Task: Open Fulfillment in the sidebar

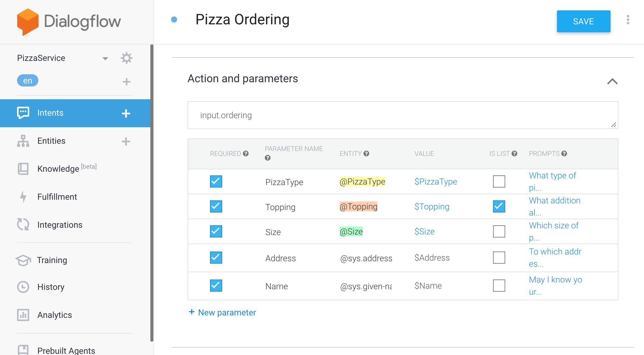Action: click(x=57, y=197)
